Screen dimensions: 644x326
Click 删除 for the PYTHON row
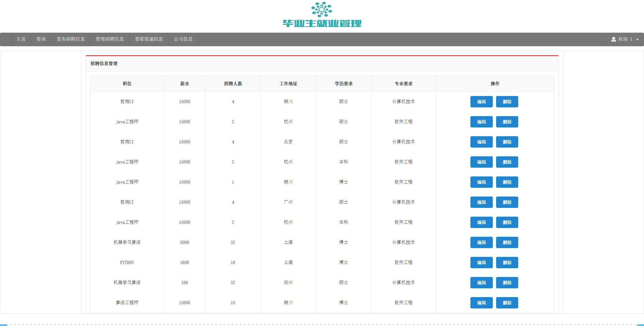[x=507, y=263]
